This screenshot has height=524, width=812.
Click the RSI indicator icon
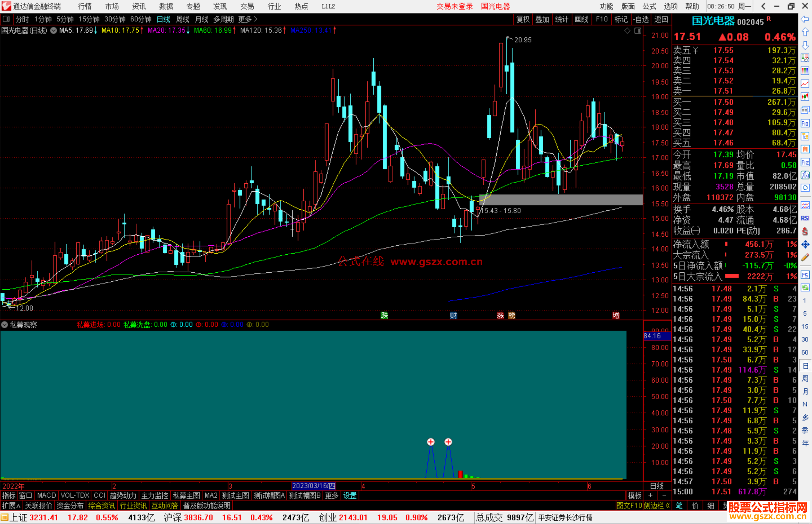tap(805, 218)
